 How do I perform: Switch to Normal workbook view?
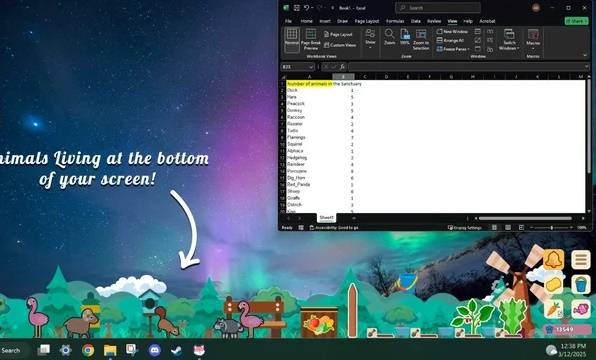click(x=292, y=39)
